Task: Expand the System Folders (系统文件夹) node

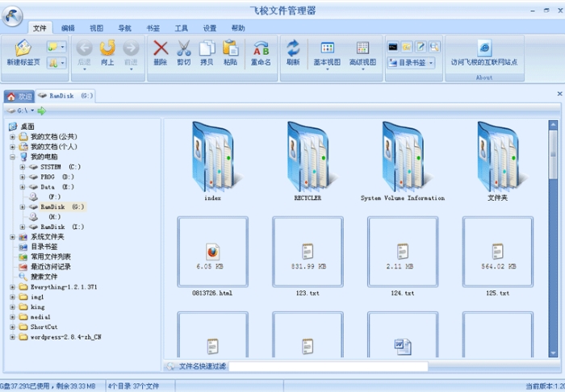Action: point(13,237)
